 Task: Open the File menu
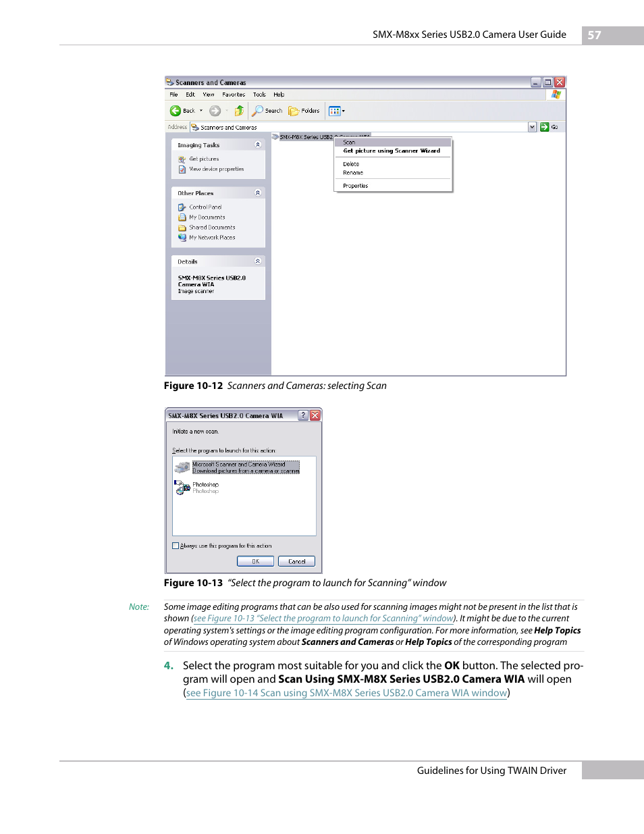(x=173, y=95)
